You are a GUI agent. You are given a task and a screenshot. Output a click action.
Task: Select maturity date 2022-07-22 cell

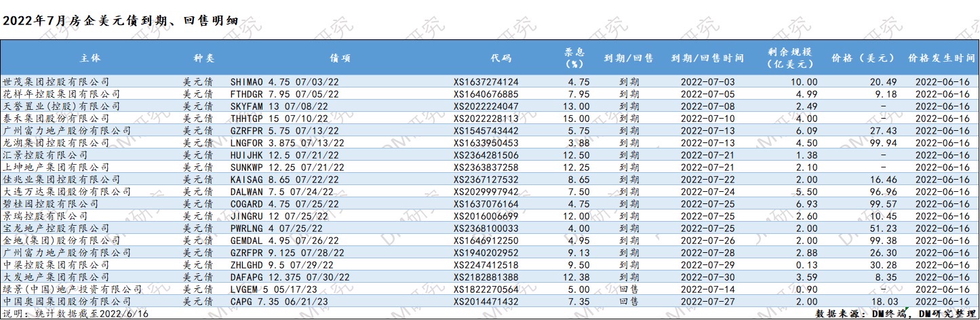(707, 180)
